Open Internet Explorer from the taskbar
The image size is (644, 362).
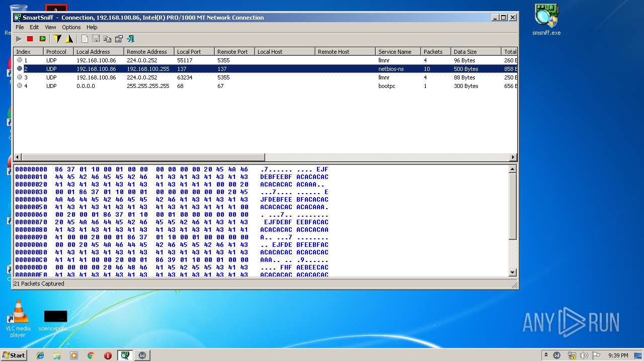pyautogui.click(x=40, y=355)
